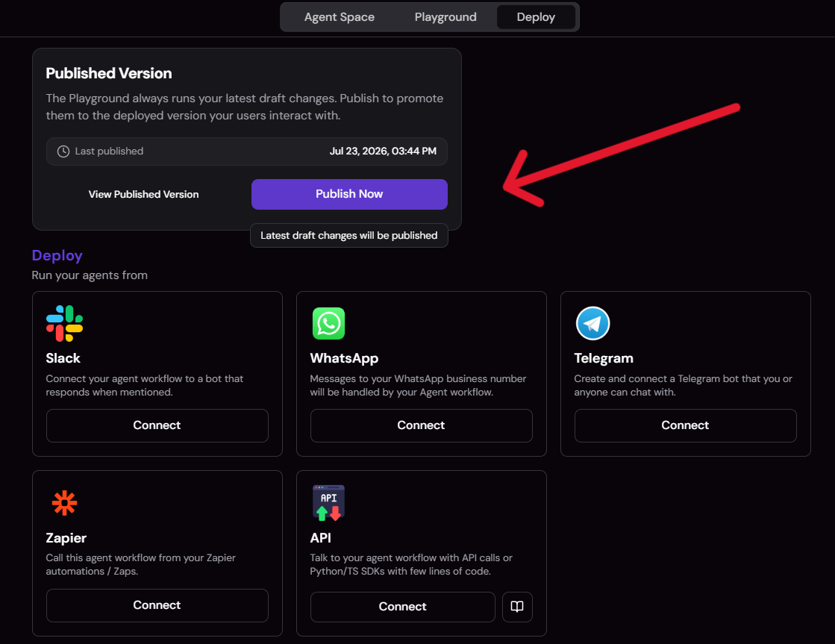Connect the API integration
The image size is (835, 644).
(x=403, y=607)
